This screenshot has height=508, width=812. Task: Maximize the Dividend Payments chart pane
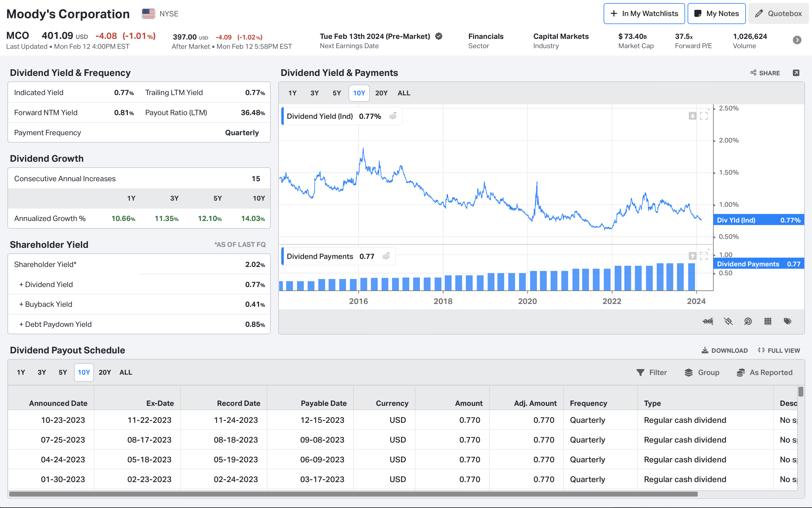click(x=704, y=256)
